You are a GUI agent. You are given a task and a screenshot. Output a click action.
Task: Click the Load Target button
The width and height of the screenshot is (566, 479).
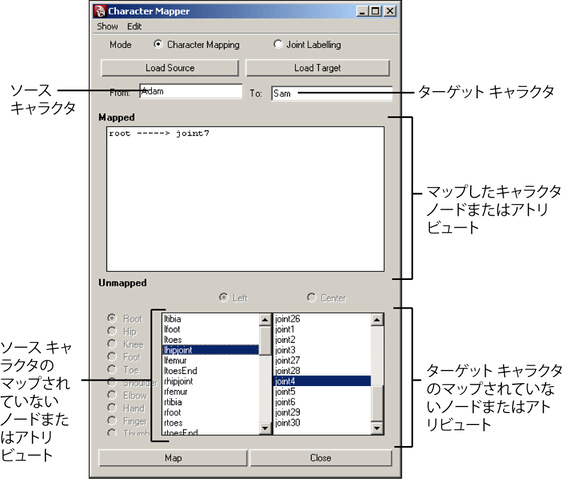pyautogui.click(x=318, y=68)
